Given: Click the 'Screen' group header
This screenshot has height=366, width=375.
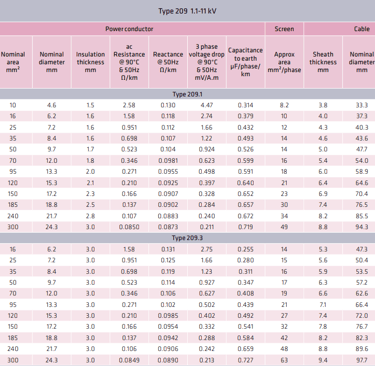Looking at the screenshot, I should coord(284,29).
